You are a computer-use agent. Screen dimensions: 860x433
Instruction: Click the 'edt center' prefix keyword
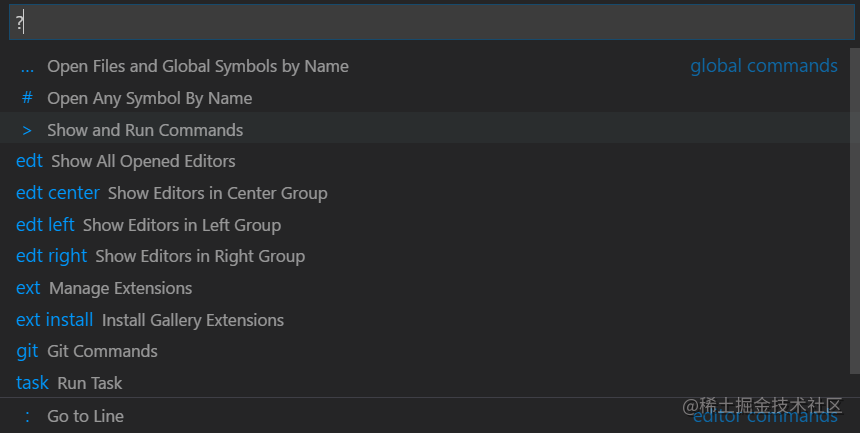tap(58, 193)
